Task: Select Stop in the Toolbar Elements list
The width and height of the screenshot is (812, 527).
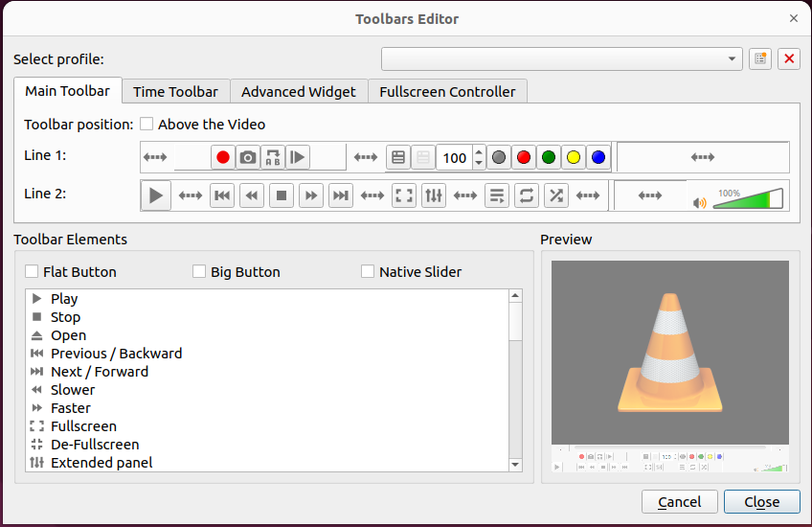Action: [x=267, y=317]
